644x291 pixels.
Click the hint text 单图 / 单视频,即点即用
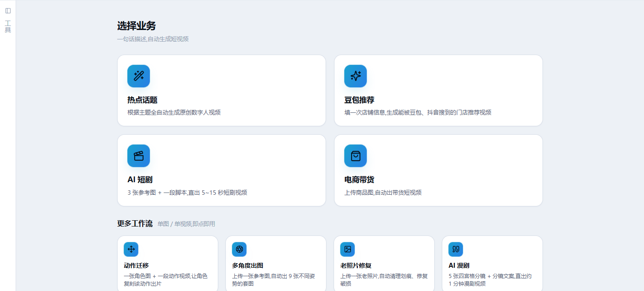(x=186, y=224)
